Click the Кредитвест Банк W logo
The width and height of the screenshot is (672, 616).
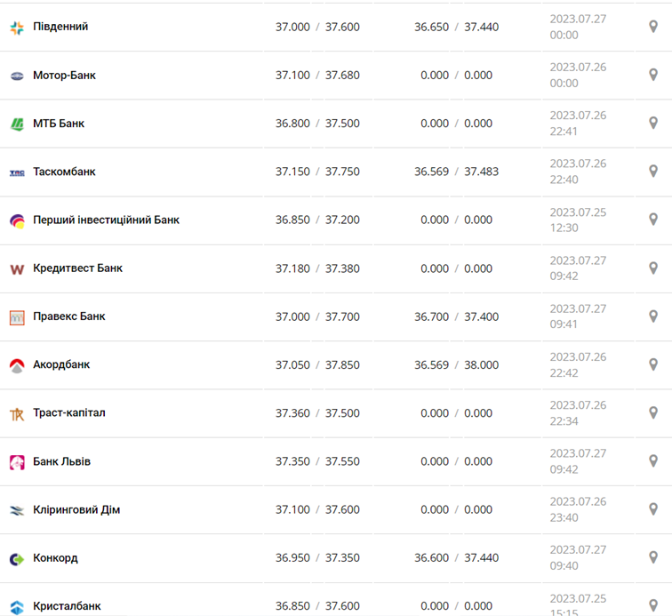click(17, 268)
